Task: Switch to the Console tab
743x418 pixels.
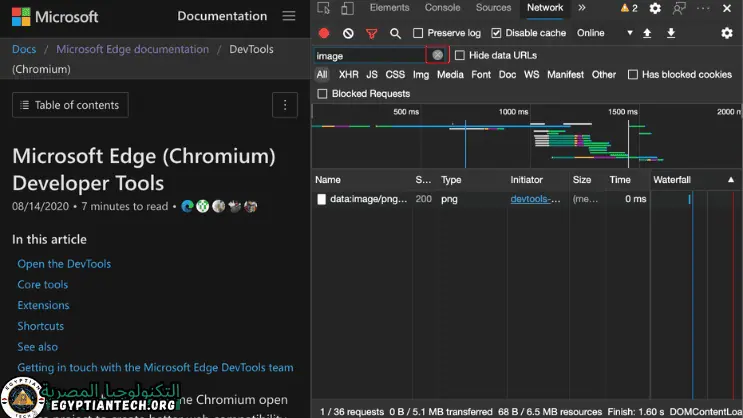Action: pyautogui.click(x=442, y=8)
